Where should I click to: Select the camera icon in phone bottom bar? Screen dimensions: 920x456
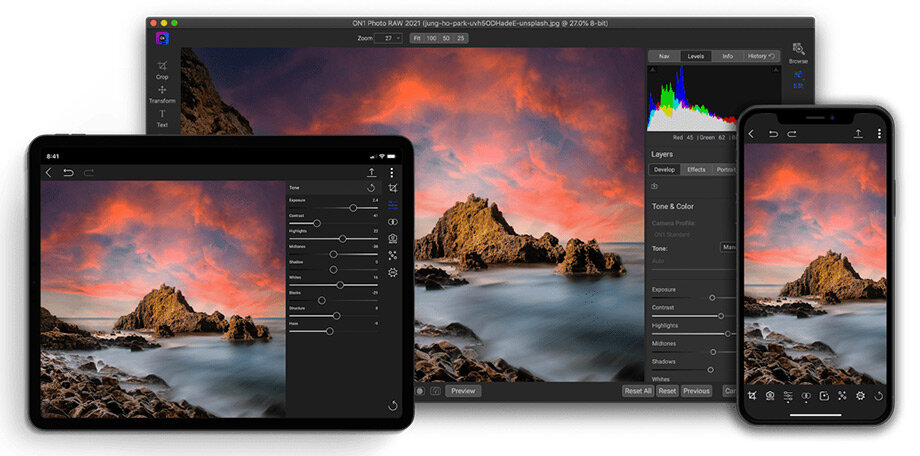pyautogui.click(x=770, y=396)
